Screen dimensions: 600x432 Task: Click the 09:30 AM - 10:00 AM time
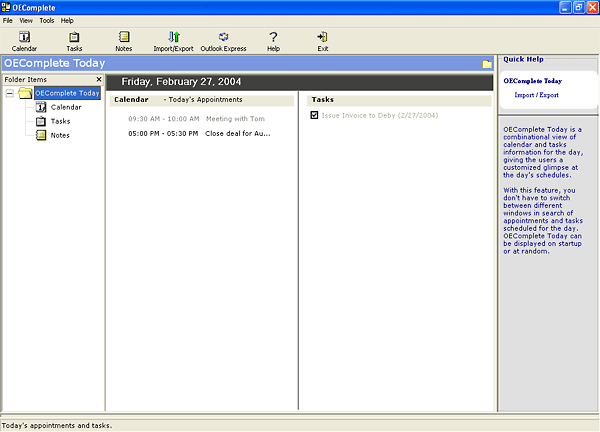(x=164, y=119)
